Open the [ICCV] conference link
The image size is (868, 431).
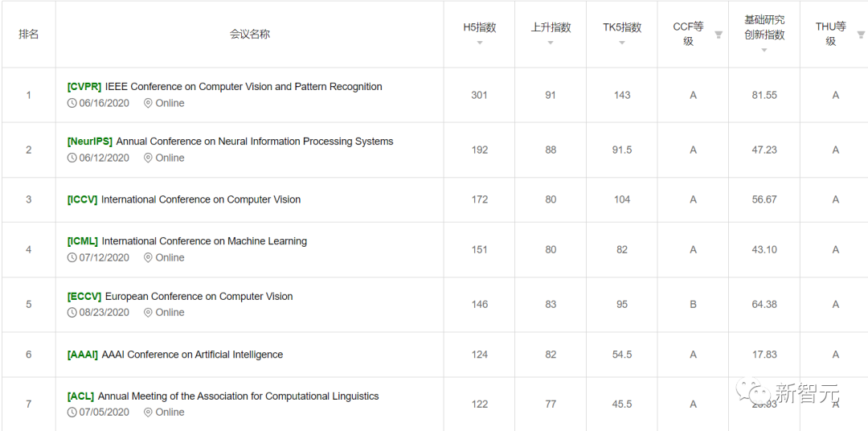82,199
